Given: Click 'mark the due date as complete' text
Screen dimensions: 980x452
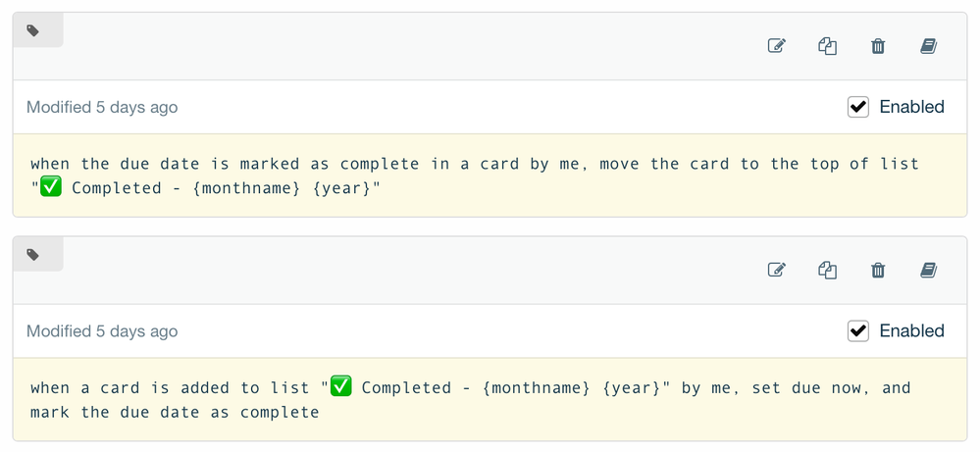Looking at the screenshot, I should pos(175,413).
